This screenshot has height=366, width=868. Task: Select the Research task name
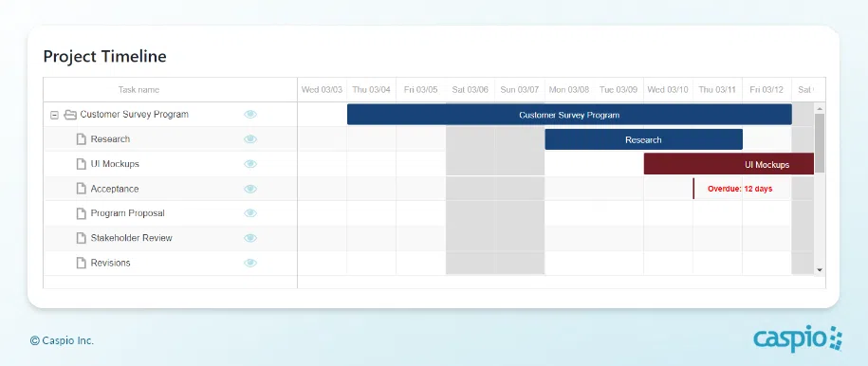(110, 139)
